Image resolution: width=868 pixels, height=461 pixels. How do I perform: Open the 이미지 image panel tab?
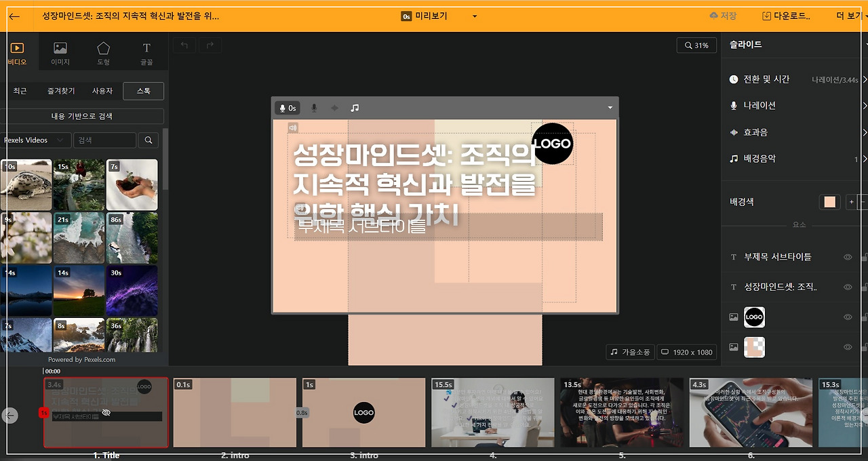point(60,54)
